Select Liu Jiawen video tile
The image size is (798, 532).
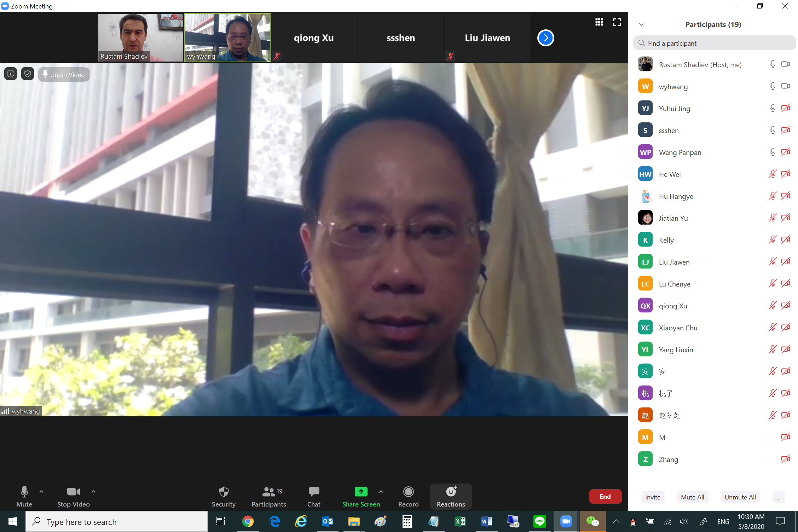click(487, 38)
